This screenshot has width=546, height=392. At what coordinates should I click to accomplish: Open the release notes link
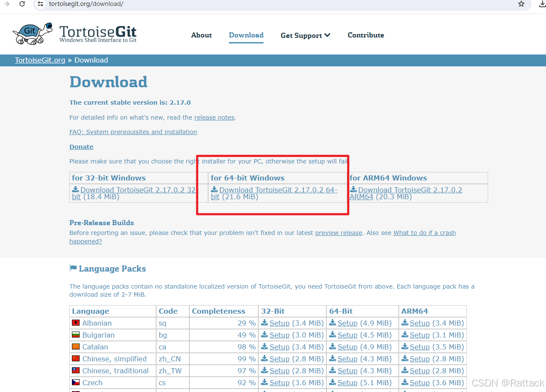pos(214,117)
